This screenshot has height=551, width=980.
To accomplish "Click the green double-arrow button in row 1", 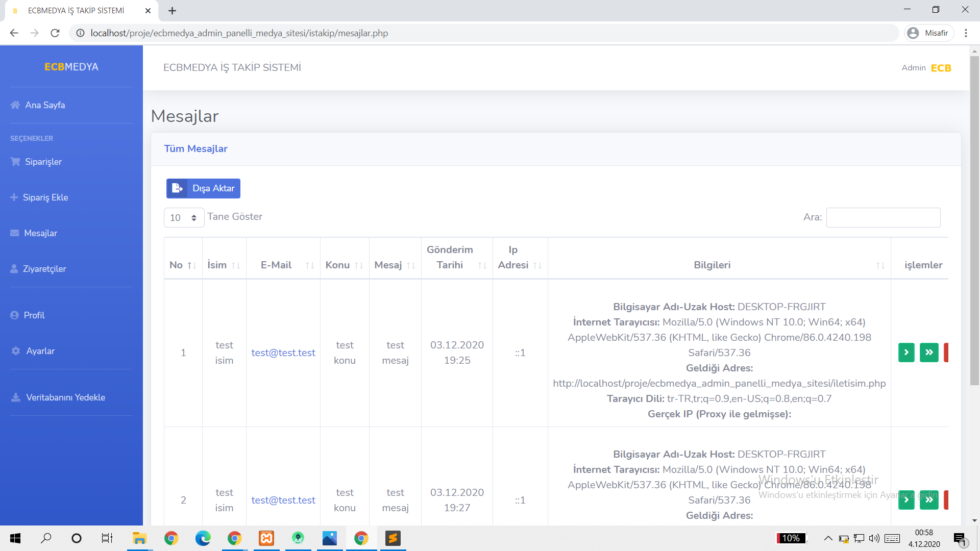I will 929,353.
